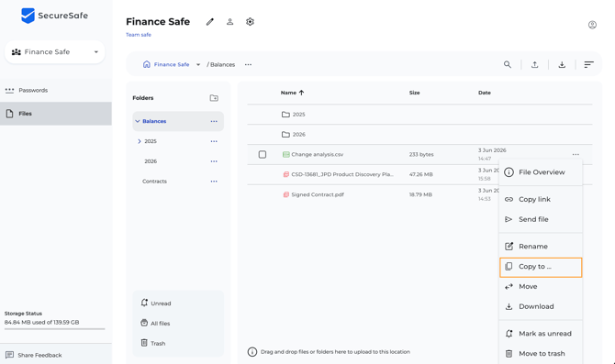This screenshot has width=615, height=364.
Task: Click three-dot menu of Change analysis.csv row
Action: tap(576, 154)
